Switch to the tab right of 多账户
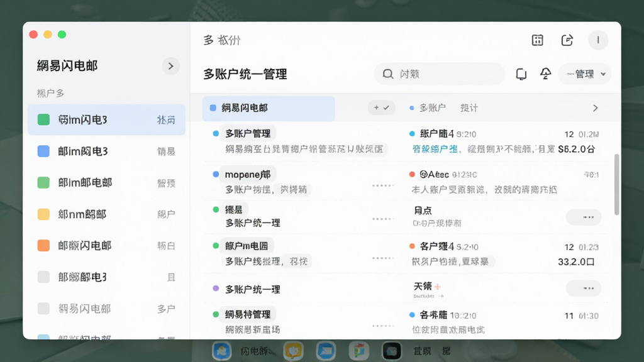Image resolution: width=644 pixels, height=362 pixels. point(469,108)
